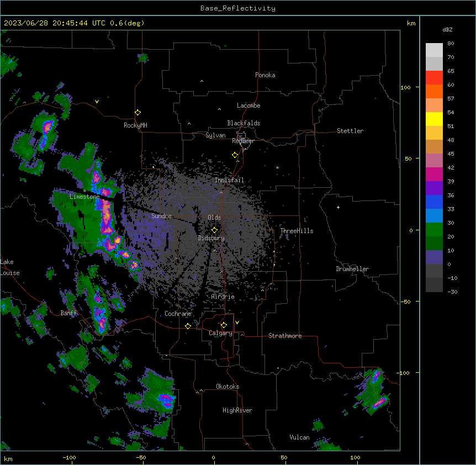Image resolution: width=476 pixels, height=465 pixels.
Task: Click the strong storm cell west of Sundre
Action: point(107,216)
